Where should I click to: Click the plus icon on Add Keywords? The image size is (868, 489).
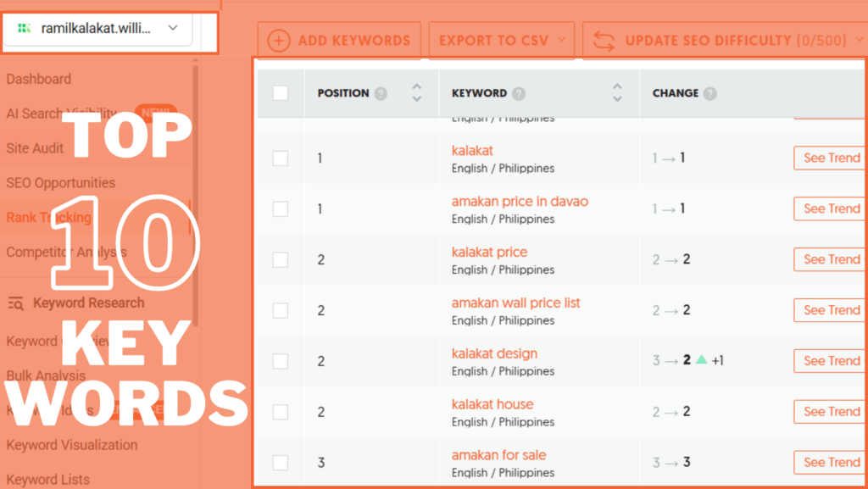279,39
